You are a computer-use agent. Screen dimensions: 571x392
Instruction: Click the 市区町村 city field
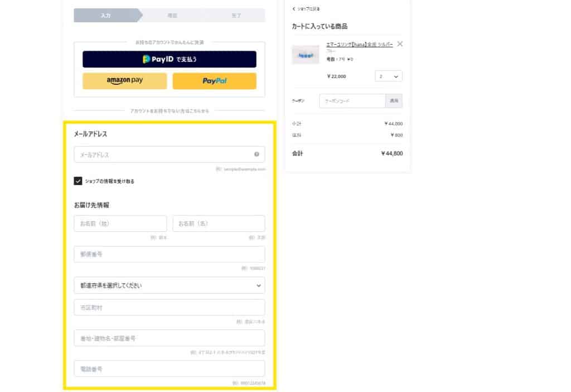click(170, 307)
